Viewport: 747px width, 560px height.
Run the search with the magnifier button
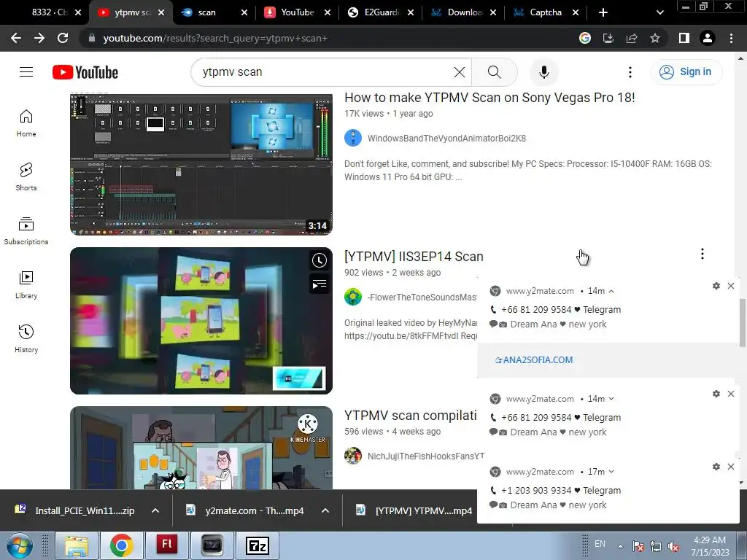494,72
